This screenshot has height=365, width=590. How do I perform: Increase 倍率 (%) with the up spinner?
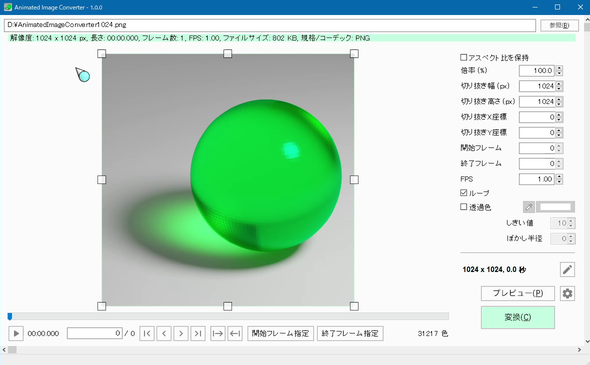[x=560, y=68]
